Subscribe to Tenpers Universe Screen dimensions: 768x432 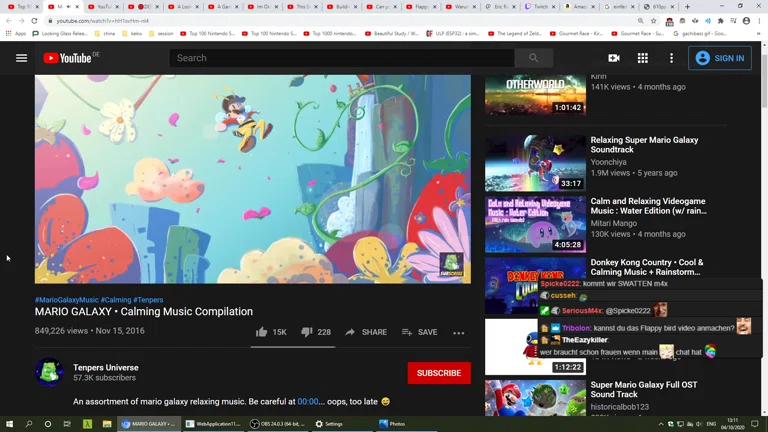click(x=439, y=373)
